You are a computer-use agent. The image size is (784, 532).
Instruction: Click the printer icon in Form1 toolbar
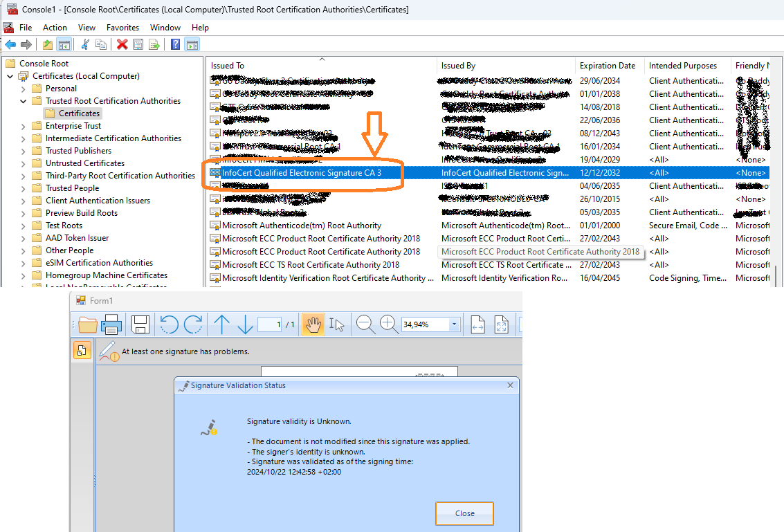112,324
